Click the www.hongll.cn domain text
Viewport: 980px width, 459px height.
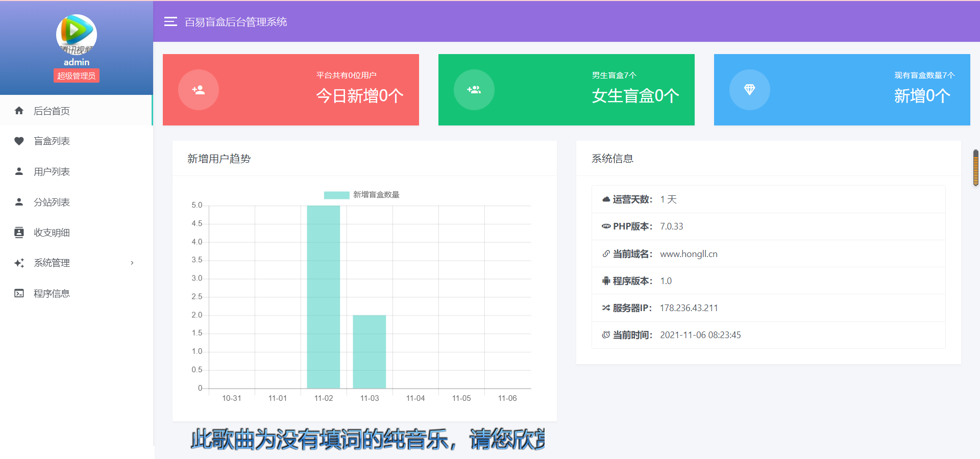689,254
